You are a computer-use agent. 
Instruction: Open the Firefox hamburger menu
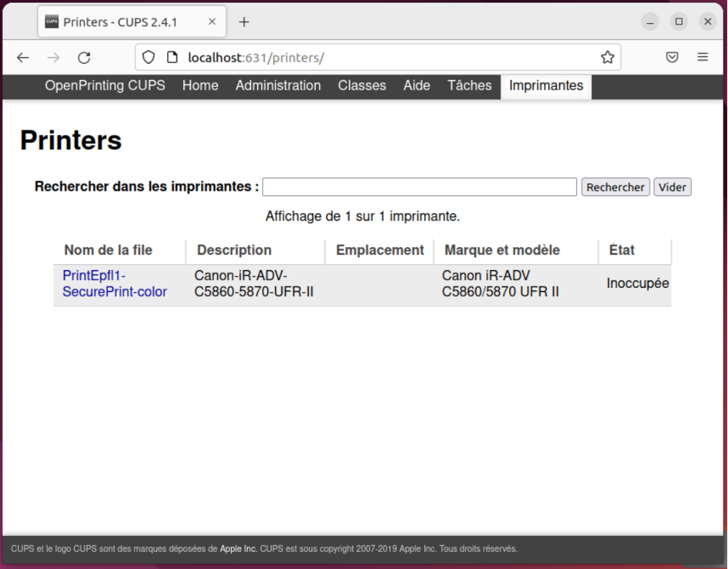703,58
